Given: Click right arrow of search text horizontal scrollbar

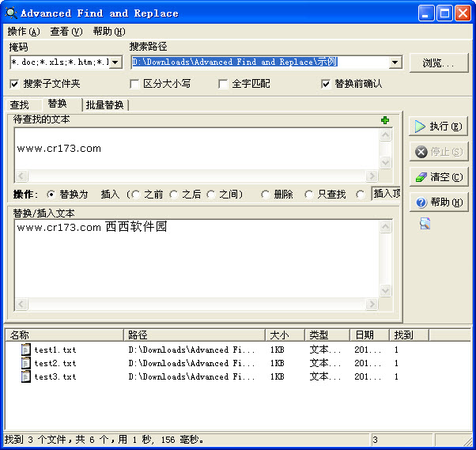Looking at the screenshot, I should click(372, 176).
